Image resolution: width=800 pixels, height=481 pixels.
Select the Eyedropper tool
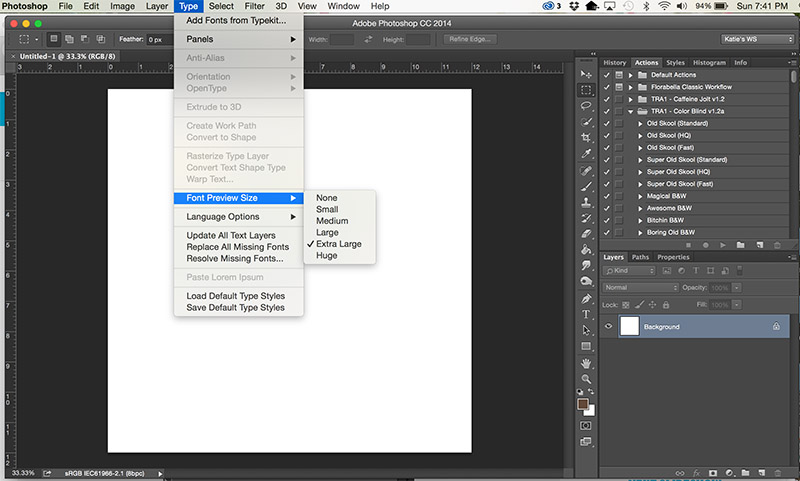point(586,154)
